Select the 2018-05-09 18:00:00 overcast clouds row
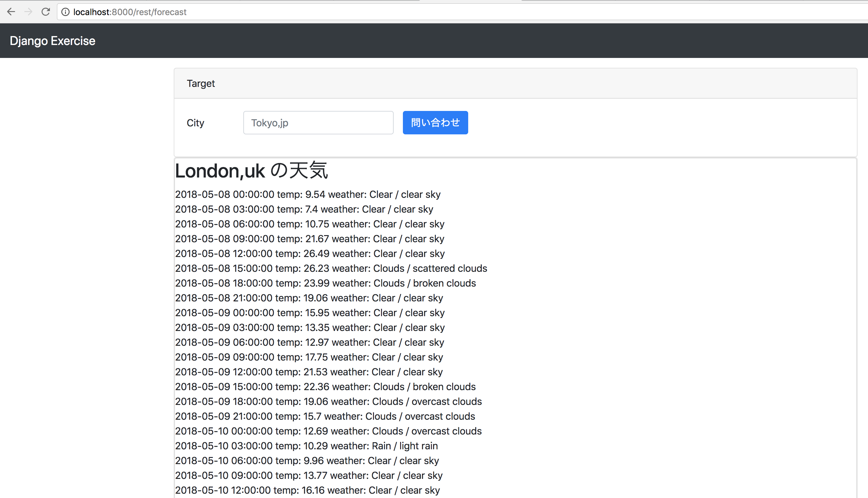The width and height of the screenshot is (868, 498). click(x=329, y=401)
